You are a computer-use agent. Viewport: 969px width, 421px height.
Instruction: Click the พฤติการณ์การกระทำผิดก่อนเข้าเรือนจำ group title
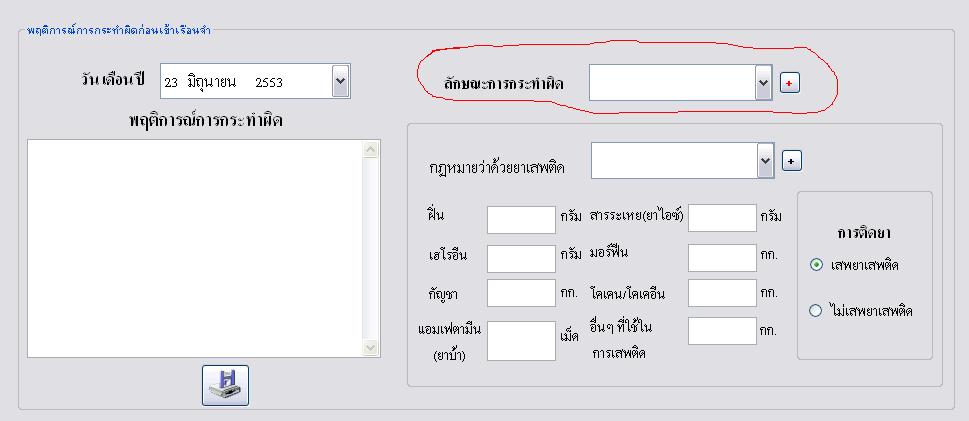pos(119,30)
